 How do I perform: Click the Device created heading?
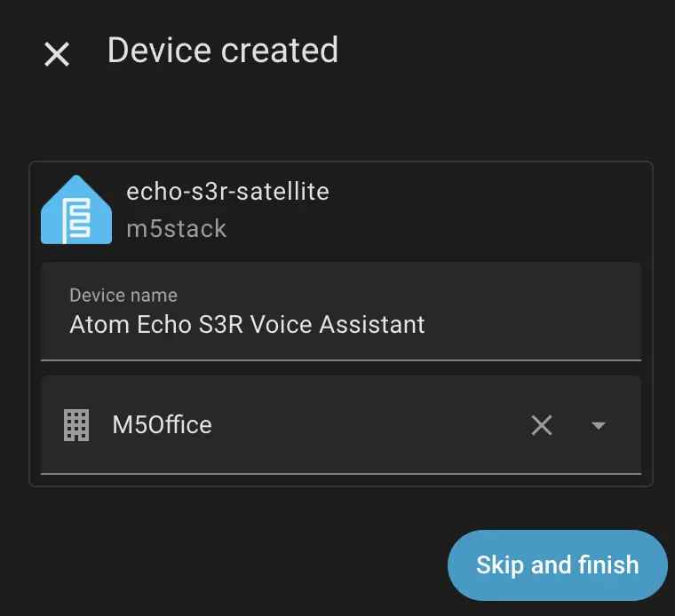(x=222, y=50)
